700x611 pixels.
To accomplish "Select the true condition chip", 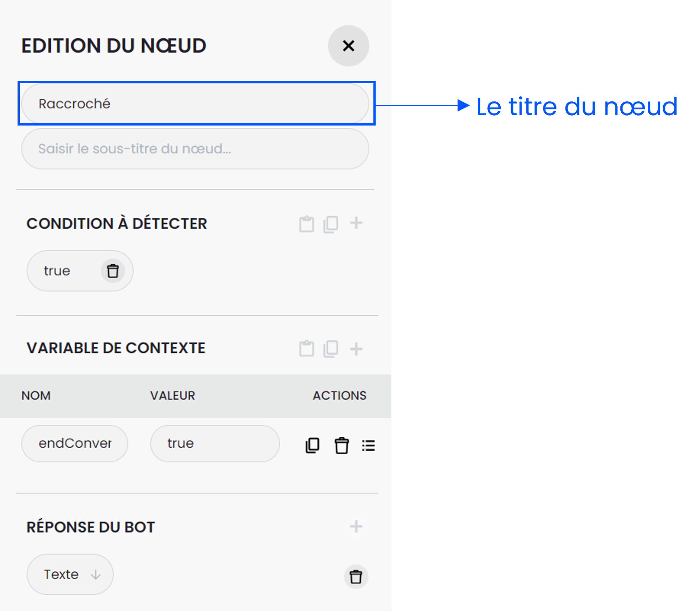I will click(57, 271).
